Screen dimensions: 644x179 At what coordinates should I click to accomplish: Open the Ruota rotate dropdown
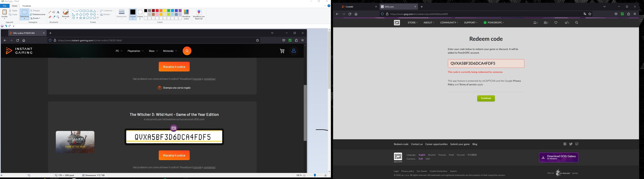(x=35, y=18)
